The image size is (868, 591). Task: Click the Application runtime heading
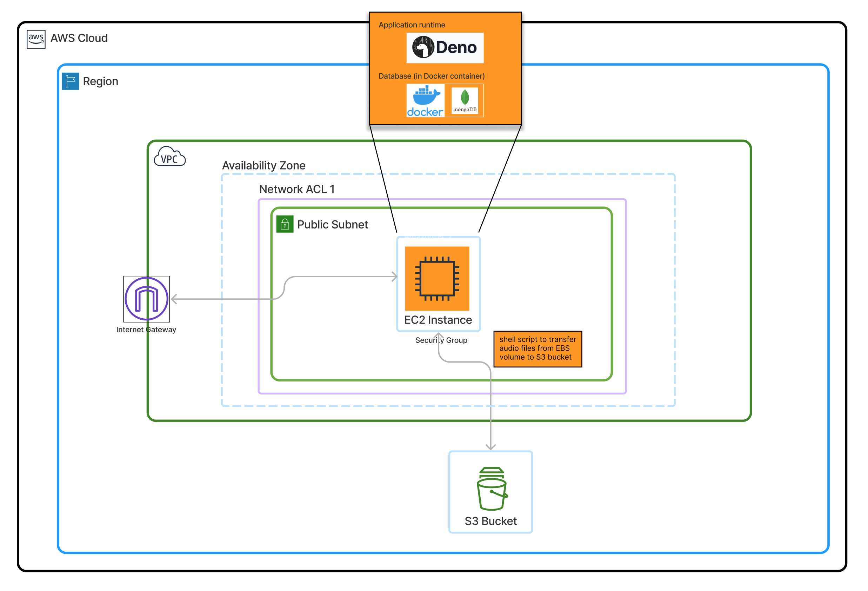[x=412, y=25]
